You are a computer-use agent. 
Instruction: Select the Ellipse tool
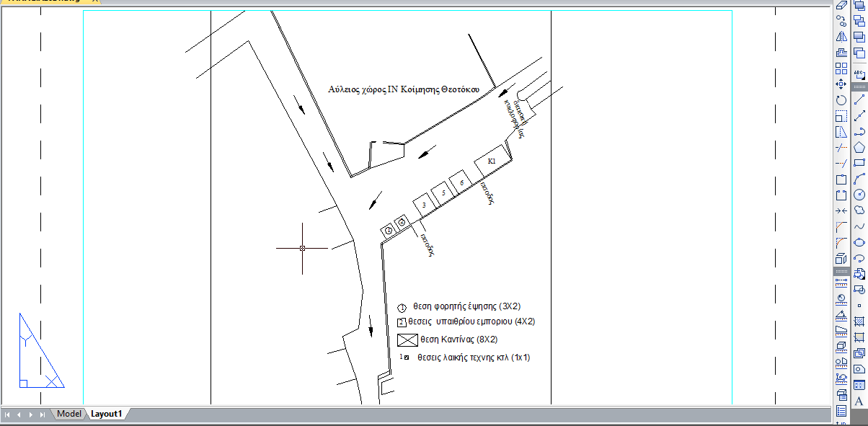[859, 242]
